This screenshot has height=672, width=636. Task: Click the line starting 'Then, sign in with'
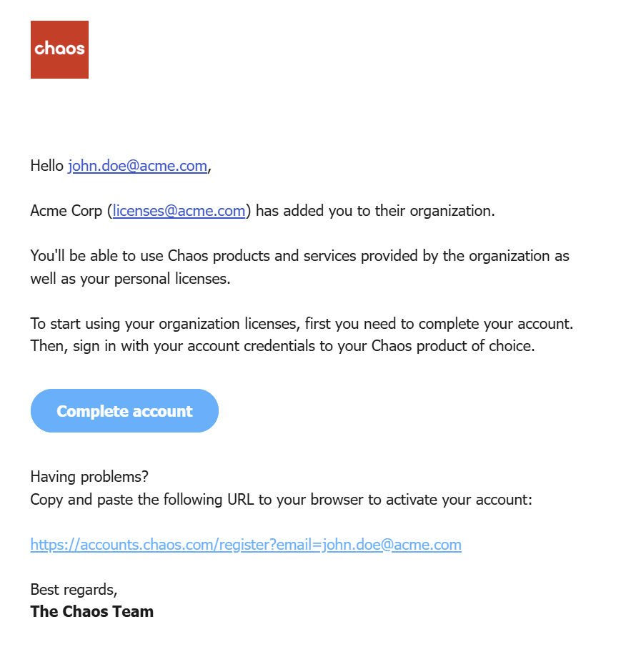(283, 346)
